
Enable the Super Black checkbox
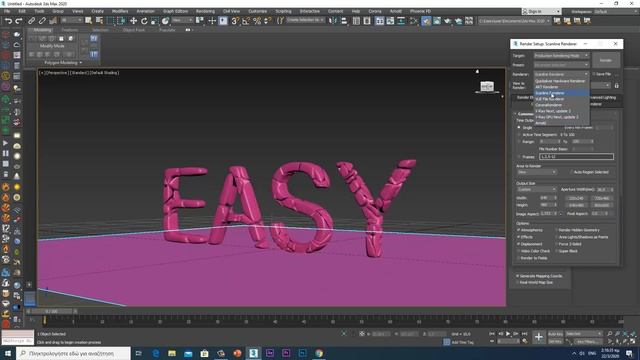(x=556, y=251)
